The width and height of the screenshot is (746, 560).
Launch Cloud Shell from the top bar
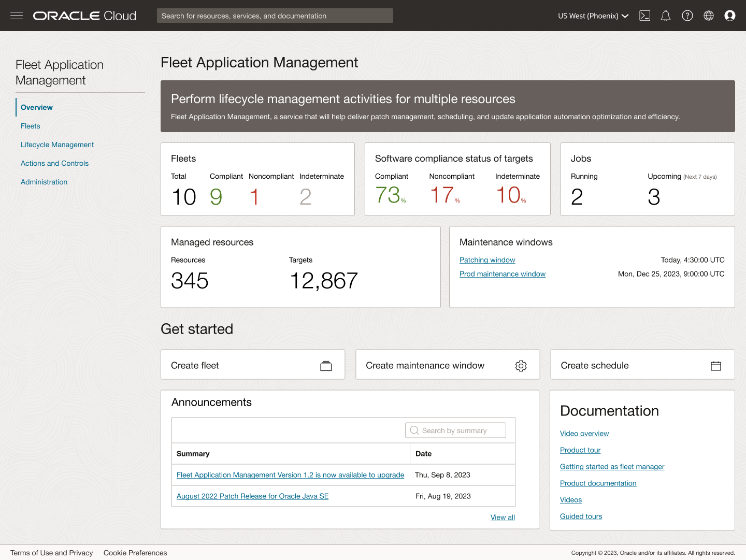tap(644, 16)
